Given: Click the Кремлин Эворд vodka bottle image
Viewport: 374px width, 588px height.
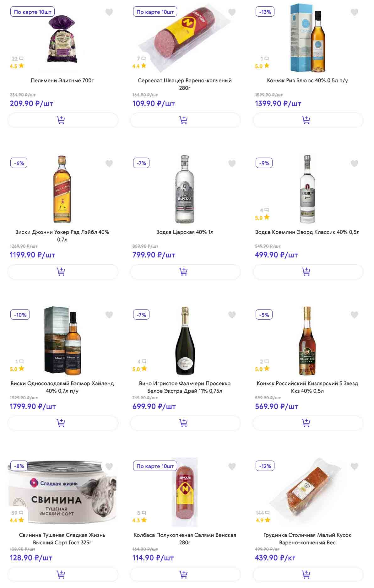Looking at the screenshot, I should [x=307, y=189].
